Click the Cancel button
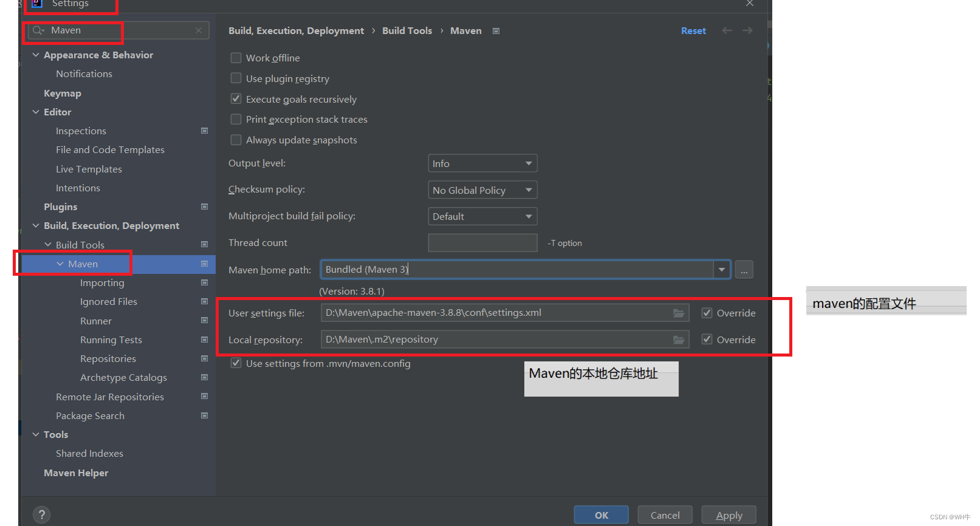The image size is (980, 526). tap(665, 515)
